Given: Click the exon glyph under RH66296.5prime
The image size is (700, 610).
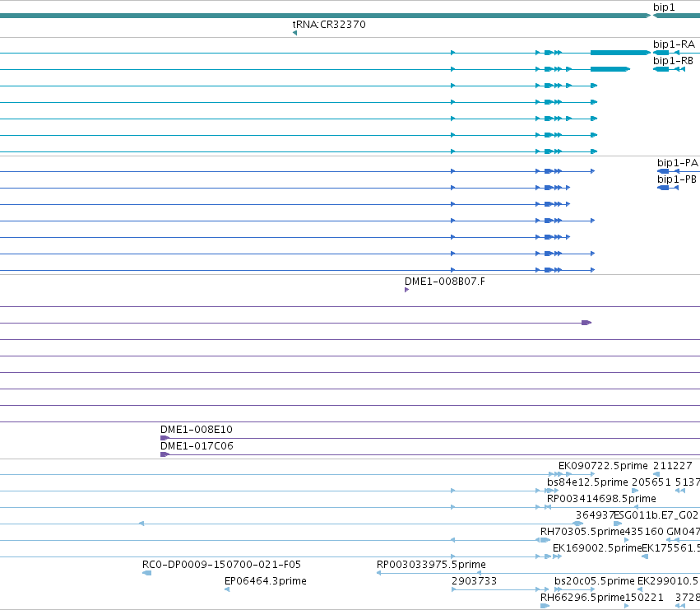Looking at the screenshot, I should coord(545,606).
